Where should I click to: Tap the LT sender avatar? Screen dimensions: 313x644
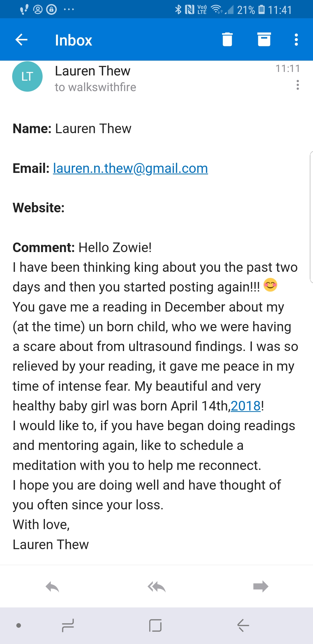click(x=27, y=77)
